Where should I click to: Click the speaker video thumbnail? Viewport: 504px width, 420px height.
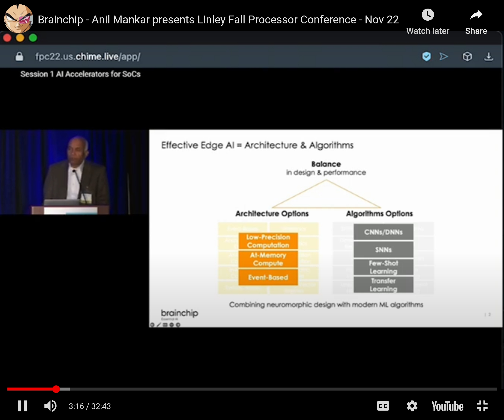74,172
